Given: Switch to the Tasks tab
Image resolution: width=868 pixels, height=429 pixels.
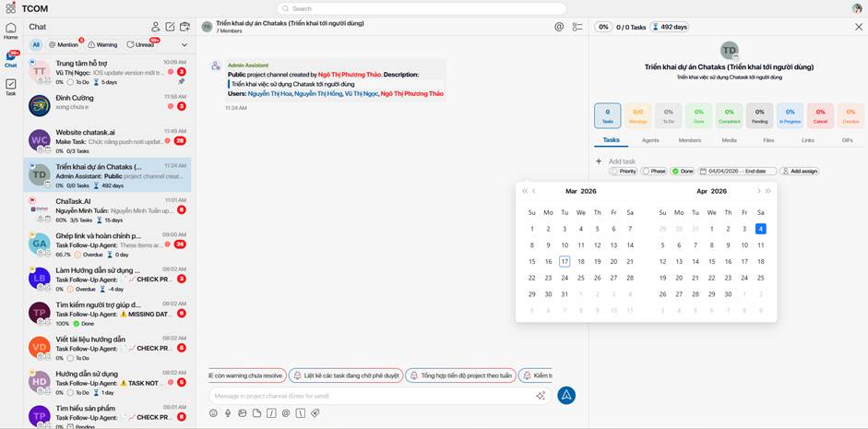Looking at the screenshot, I should coord(612,140).
